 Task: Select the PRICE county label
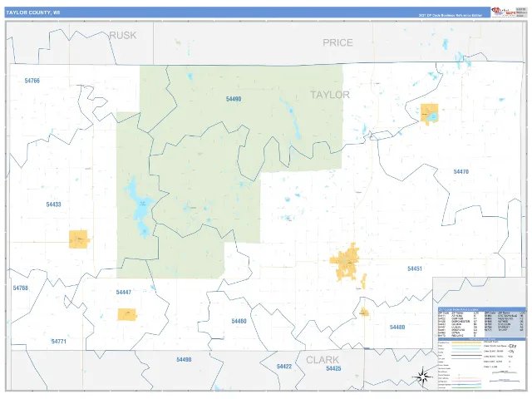coord(337,42)
